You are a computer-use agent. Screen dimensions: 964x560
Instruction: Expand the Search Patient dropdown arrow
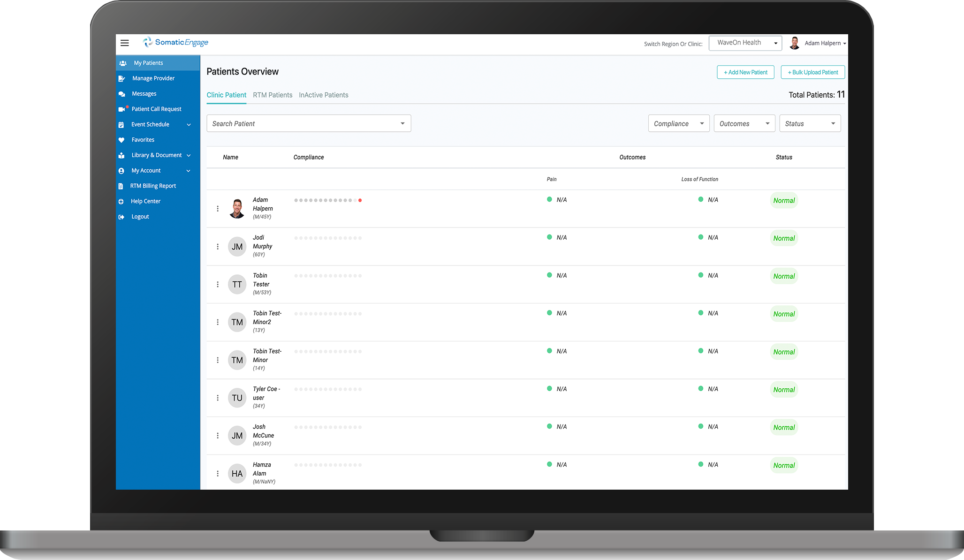(402, 123)
